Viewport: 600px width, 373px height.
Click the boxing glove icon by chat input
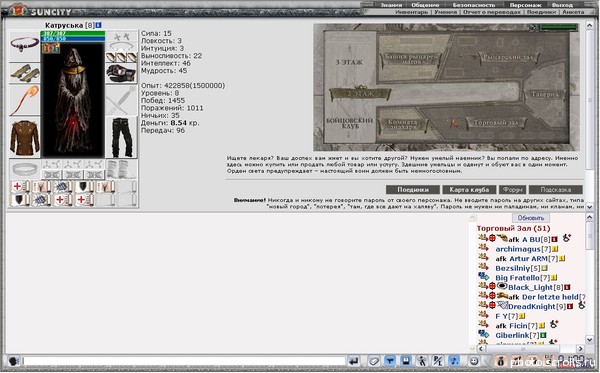point(14,361)
